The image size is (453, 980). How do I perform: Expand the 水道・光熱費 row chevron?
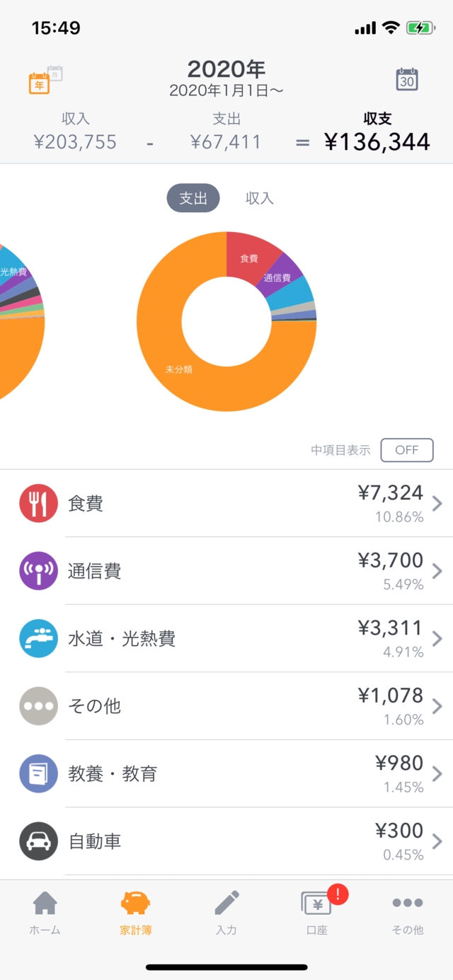(437, 638)
